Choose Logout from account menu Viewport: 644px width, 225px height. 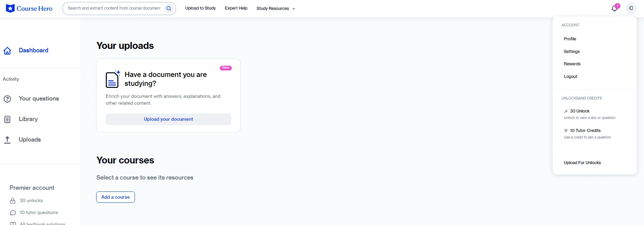(570, 77)
